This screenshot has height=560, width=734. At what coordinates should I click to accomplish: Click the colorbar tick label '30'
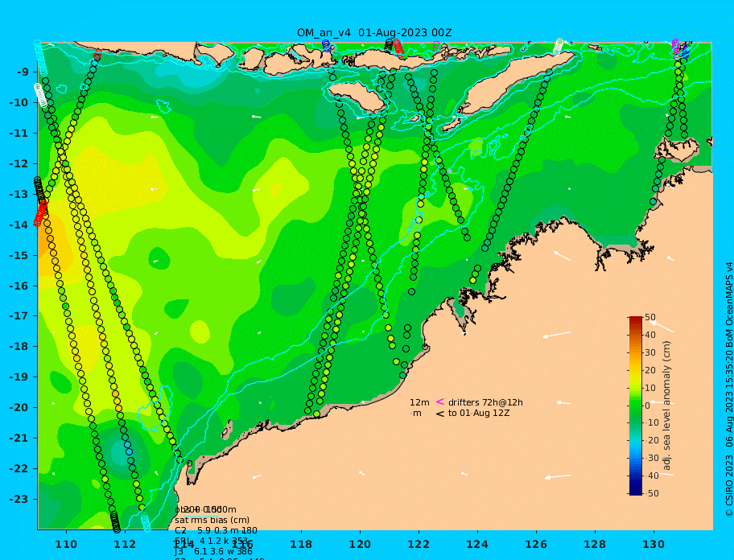click(650, 352)
